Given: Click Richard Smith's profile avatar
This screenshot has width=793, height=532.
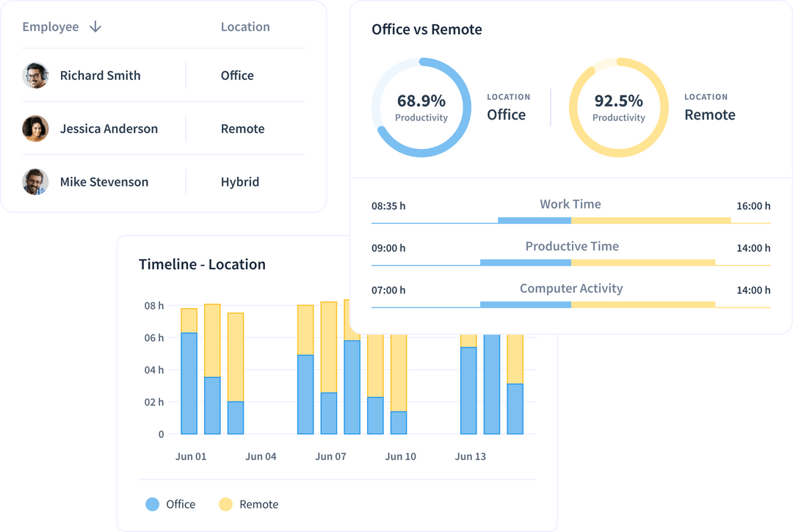Looking at the screenshot, I should coord(35,75).
